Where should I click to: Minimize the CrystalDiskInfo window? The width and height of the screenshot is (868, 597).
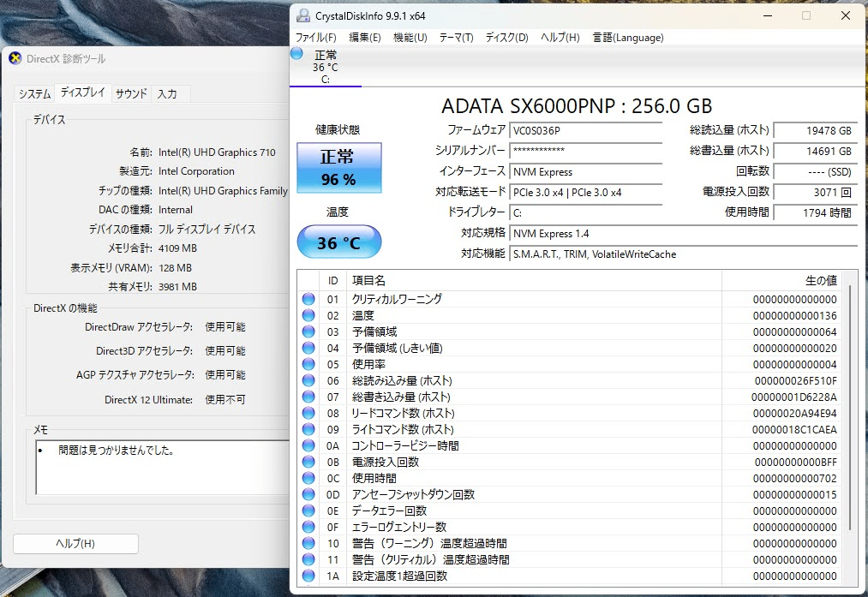click(x=768, y=15)
